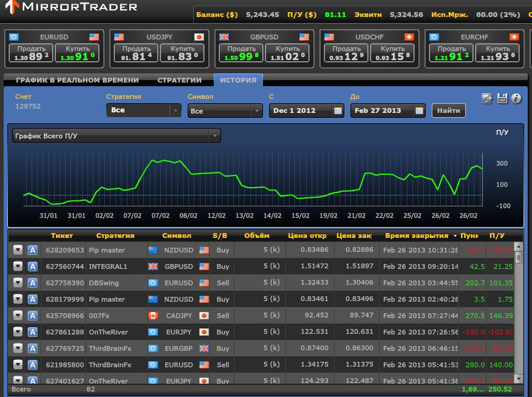
Task: Sort by the Стратегия column header
Action: pos(115,236)
